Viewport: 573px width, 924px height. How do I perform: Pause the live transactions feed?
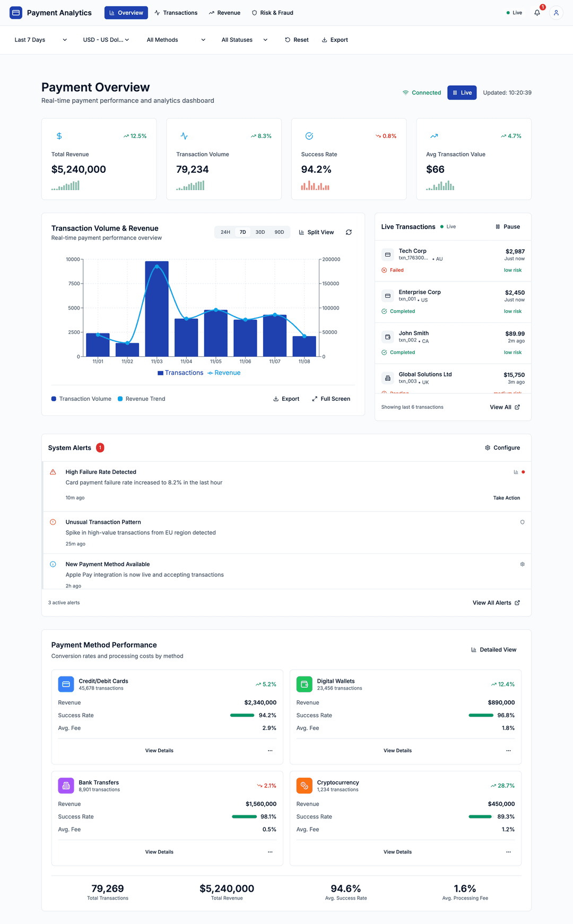coord(508,226)
